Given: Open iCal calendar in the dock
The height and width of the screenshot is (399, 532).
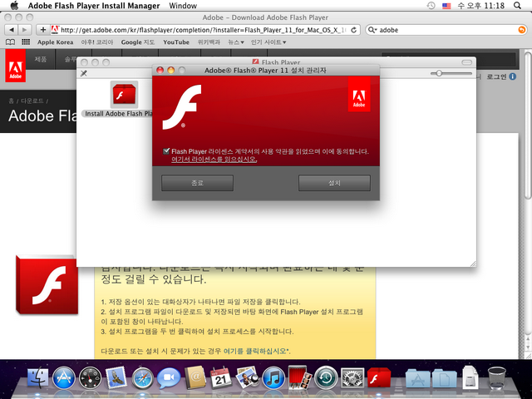Looking at the screenshot, I should (x=221, y=377).
